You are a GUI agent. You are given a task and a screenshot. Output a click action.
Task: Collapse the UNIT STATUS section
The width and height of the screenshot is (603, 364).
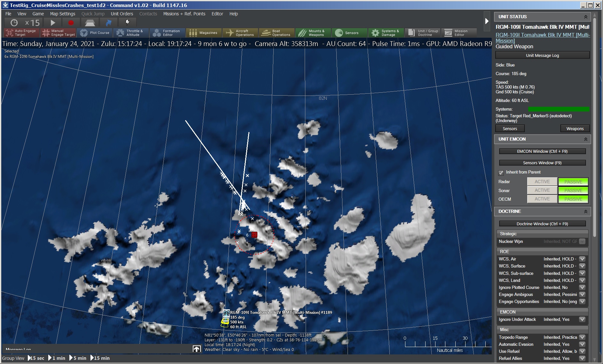pyautogui.click(x=585, y=17)
